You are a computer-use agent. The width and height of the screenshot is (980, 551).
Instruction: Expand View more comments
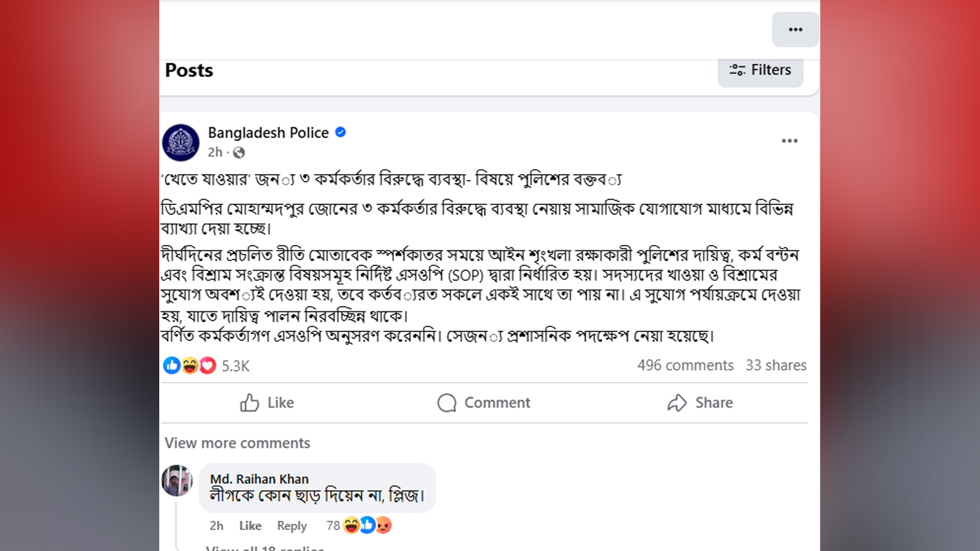pos(237,443)
